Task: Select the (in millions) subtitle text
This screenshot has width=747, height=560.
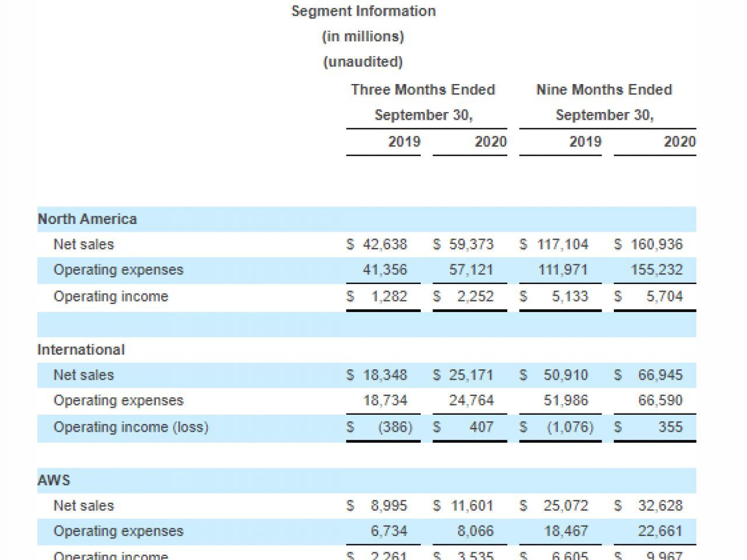Action: pos(363,36)
